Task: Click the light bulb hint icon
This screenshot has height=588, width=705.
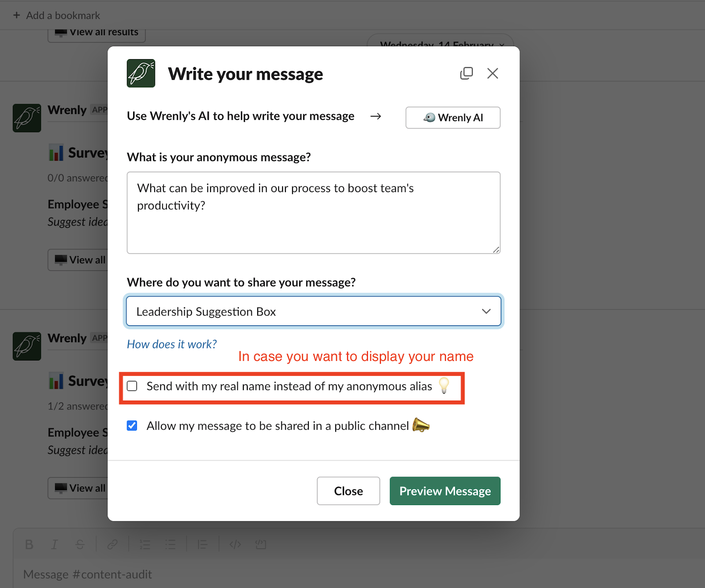Action: pos(444,386)
